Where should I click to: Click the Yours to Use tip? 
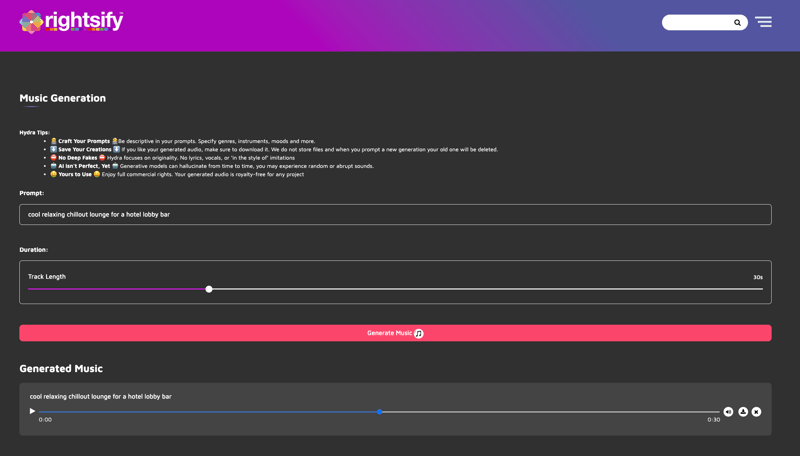coord(177,174)
